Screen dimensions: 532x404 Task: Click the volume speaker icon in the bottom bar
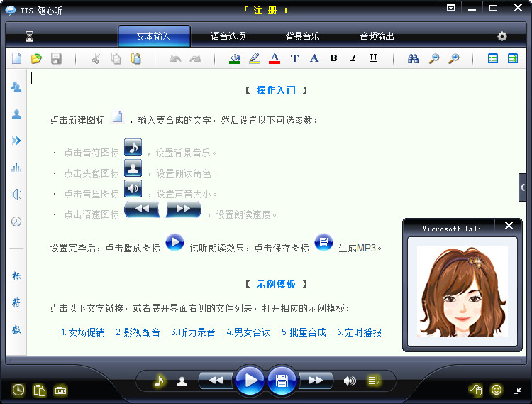pyautogui.click(x=350, y=381)
